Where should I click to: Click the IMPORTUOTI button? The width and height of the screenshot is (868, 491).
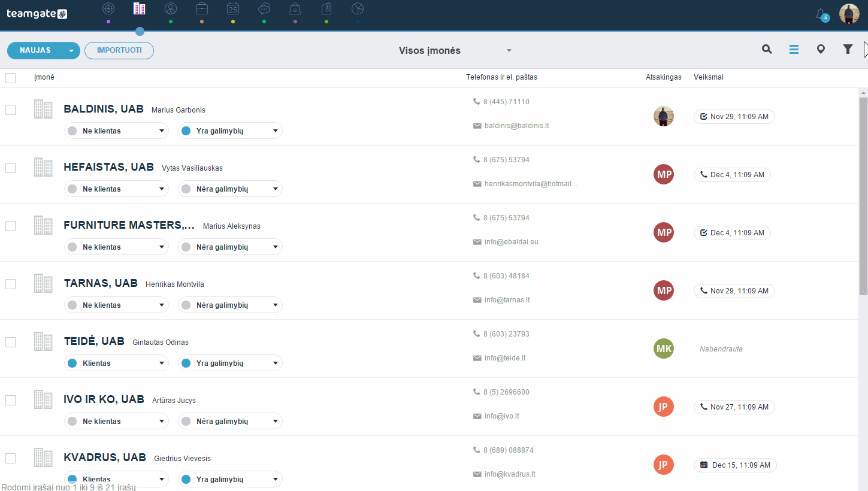119,51
